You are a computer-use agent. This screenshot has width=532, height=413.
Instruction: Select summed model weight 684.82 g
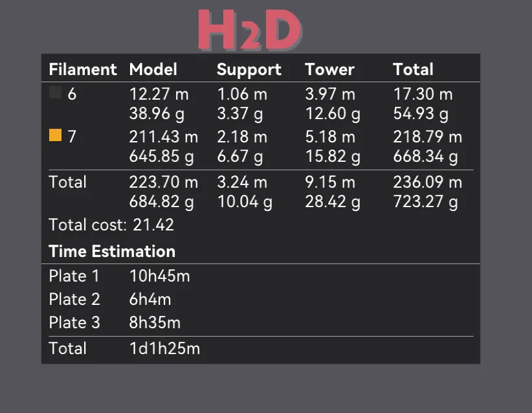click(162, 202)
